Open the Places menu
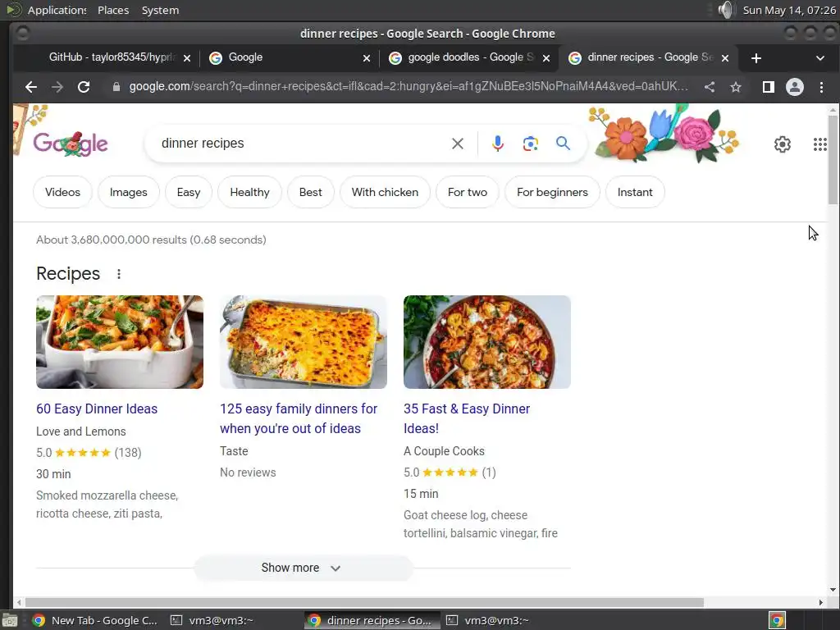 pyautogui.click(x=113, y=10)
